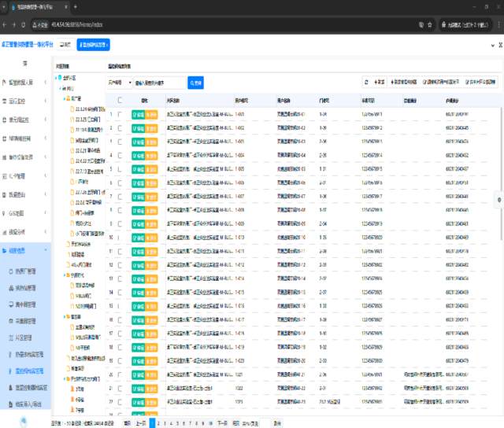
Task: Click the floating settings button at right edge
Action: (x=499, y=200)
